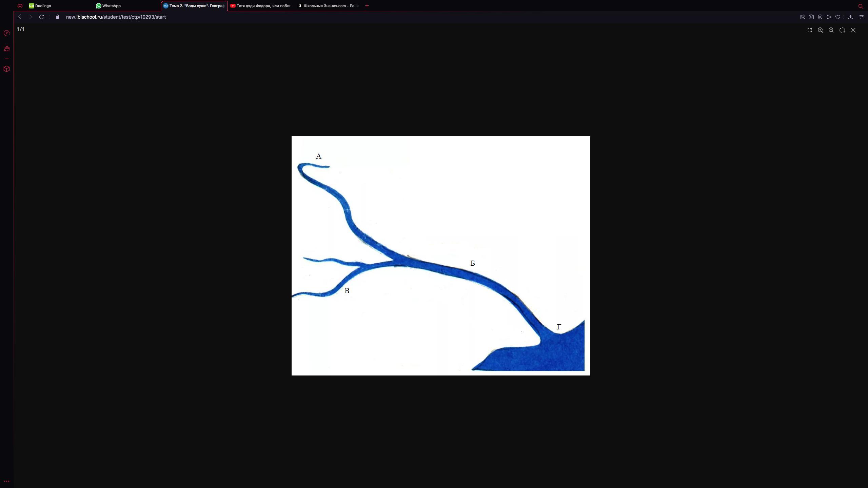Click the zoom out icon
868x488 pixels.
(830, 30)
